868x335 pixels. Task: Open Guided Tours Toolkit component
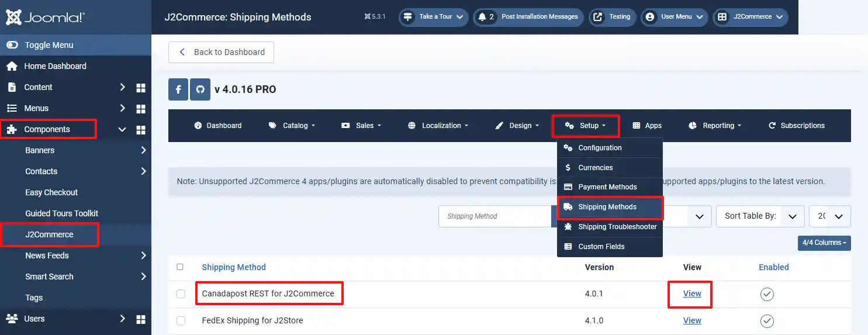(x=62, y=213)
